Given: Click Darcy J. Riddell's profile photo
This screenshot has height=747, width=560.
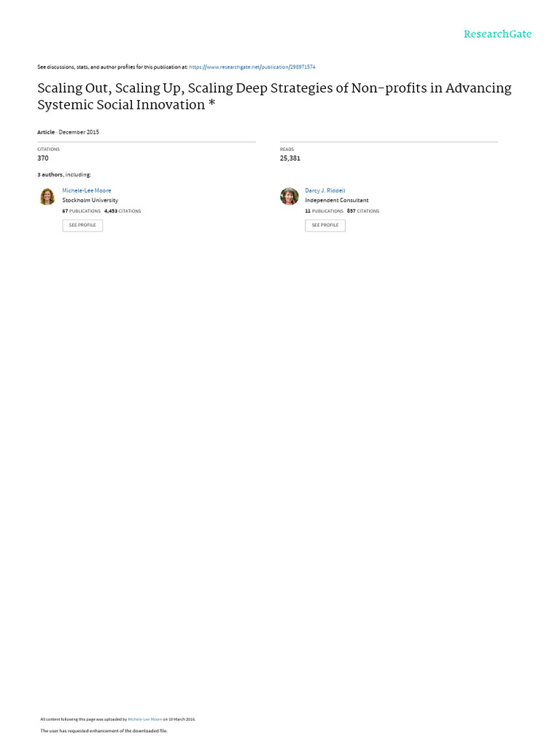Looking at the screenshot, I should [289, 196].
